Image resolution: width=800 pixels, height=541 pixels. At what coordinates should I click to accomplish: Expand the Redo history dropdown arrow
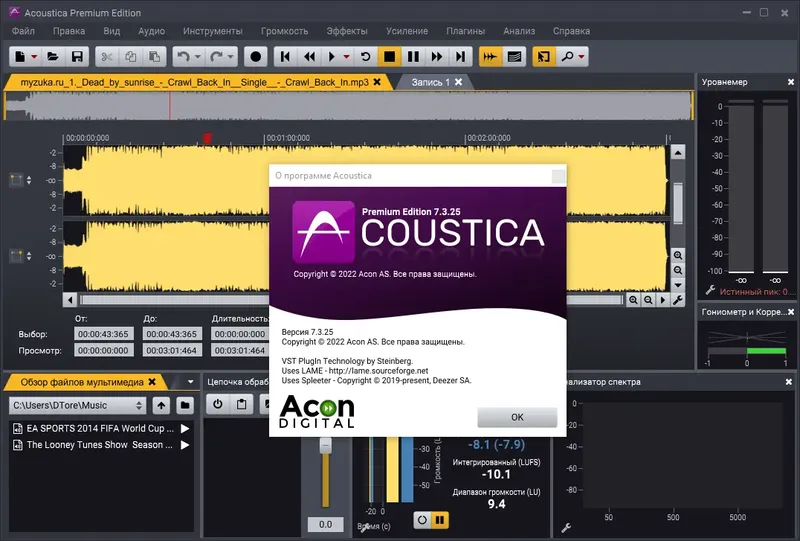(230, 57)
